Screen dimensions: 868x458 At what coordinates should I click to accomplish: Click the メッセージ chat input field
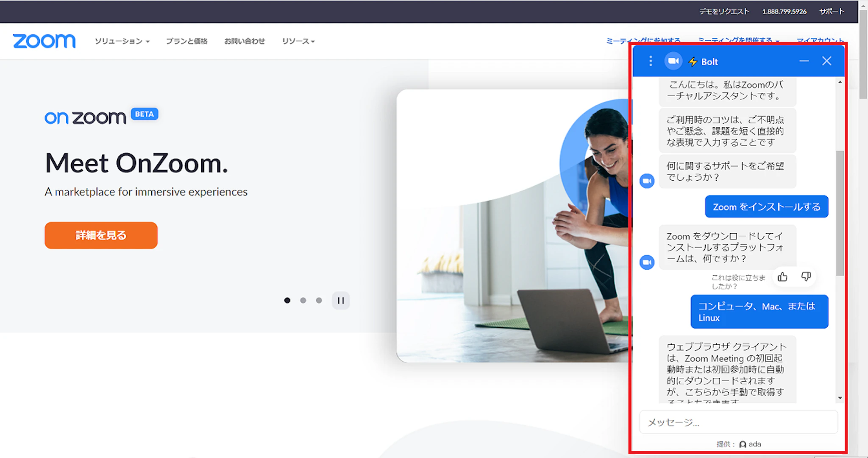click(738, 422)
